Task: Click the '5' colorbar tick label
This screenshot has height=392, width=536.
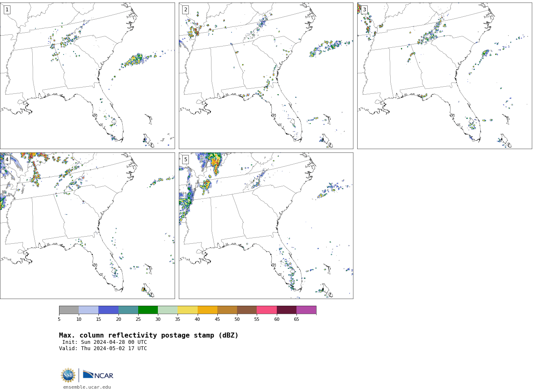Action: (59, 320)
